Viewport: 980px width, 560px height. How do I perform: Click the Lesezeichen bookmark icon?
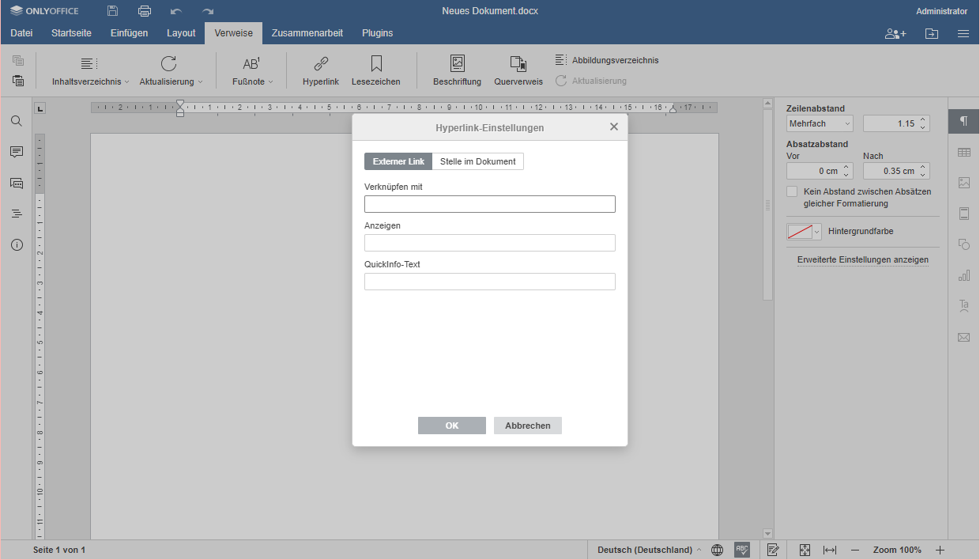point(376,64)
